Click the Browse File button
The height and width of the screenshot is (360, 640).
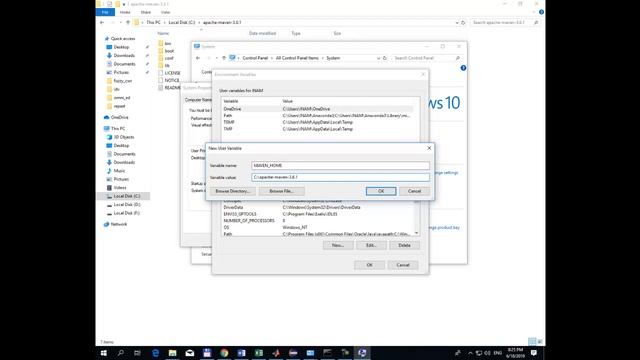[x=281, y=191]
